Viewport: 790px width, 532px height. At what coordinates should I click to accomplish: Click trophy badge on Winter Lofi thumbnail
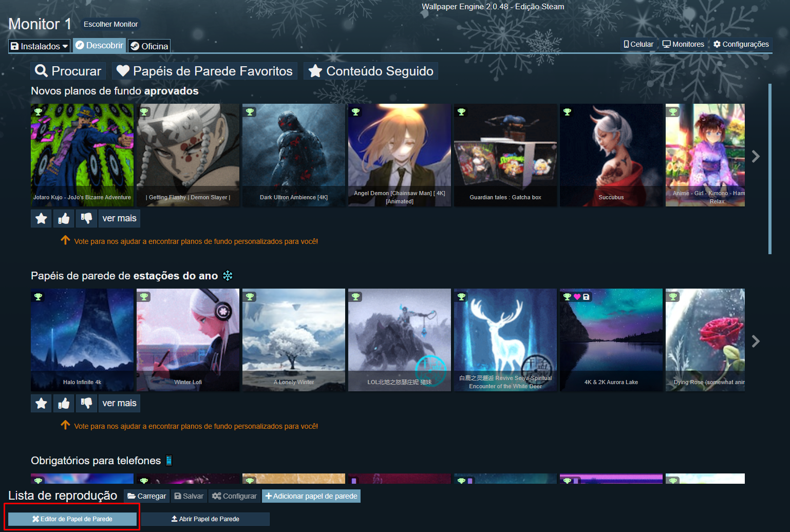tap(144, 296)
